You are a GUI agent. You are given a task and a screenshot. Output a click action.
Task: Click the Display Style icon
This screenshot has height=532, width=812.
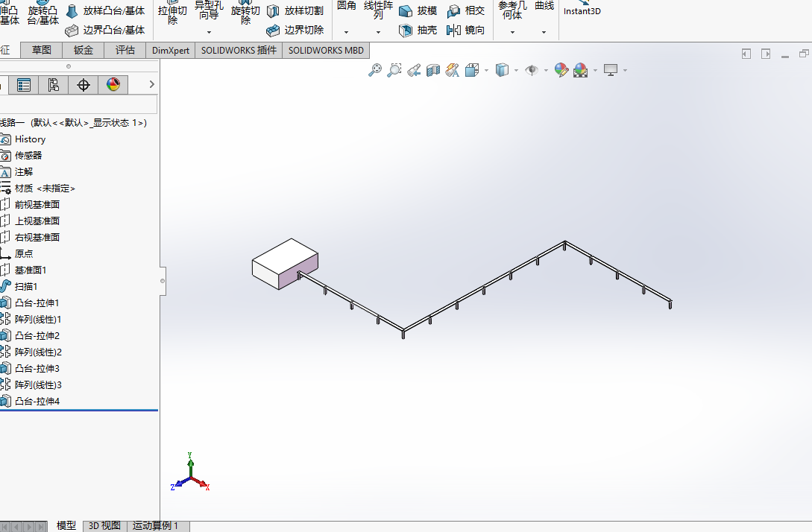[x=502, y=70]
